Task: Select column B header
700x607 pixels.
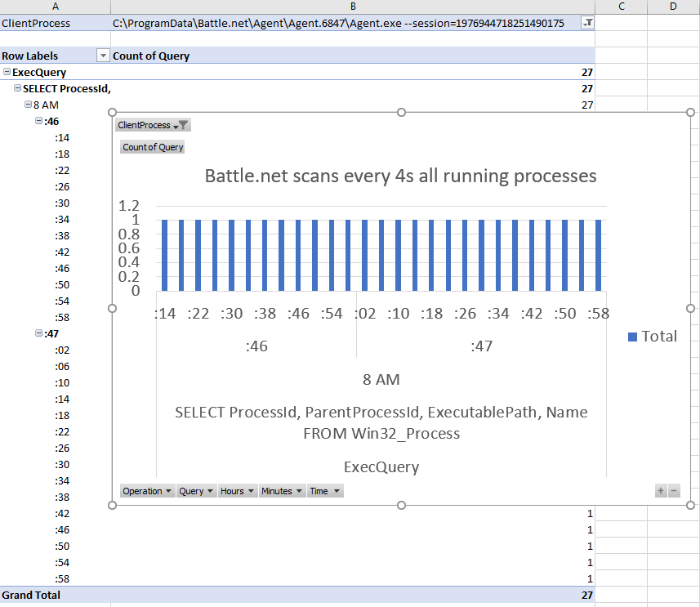Action: point(353,7)
